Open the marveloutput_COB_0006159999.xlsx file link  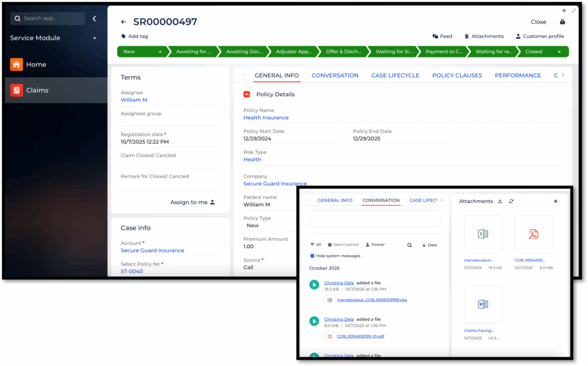click(372, 300)
